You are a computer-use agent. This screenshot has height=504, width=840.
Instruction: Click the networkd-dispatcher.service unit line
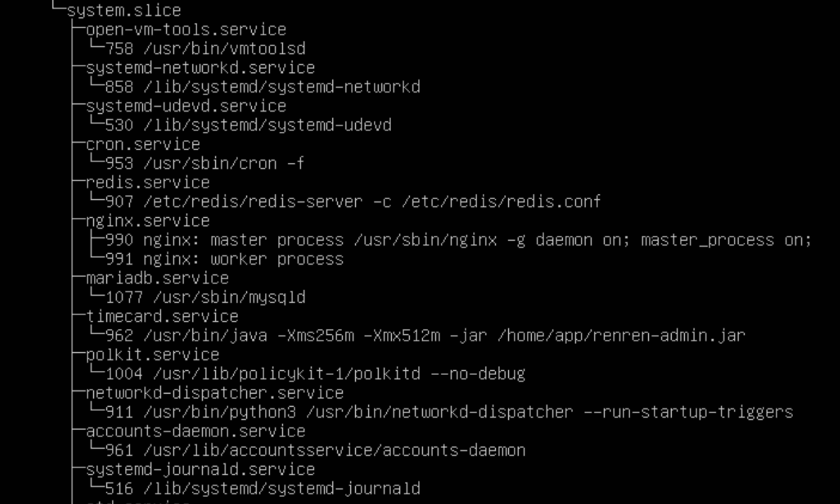point(214,393)
